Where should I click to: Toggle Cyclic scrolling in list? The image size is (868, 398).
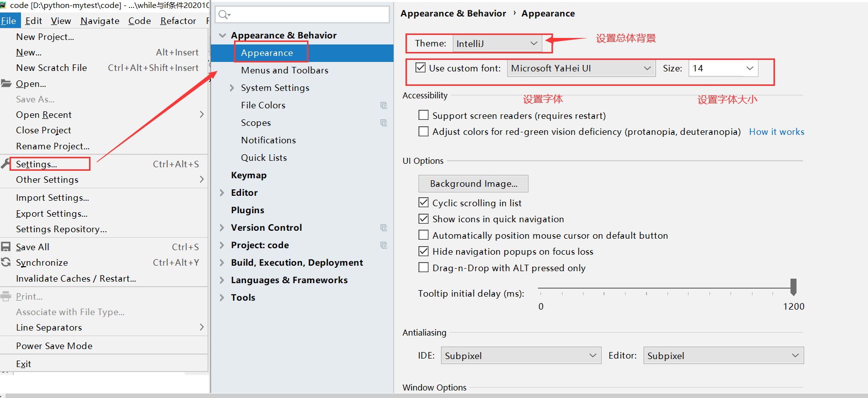423,203
